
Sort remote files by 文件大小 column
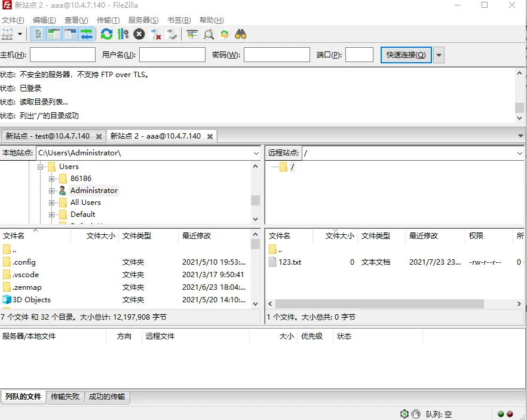pyautogui.click(x=335, y=236)
